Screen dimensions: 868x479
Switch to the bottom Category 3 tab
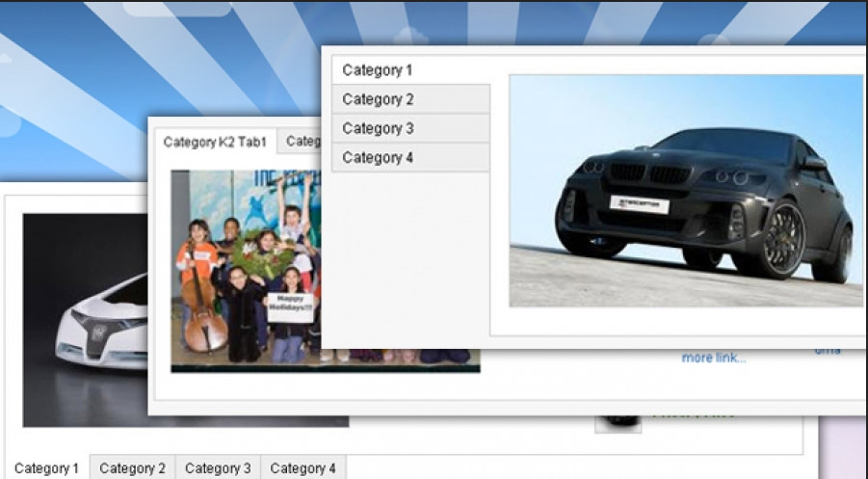tap(218, 468)
